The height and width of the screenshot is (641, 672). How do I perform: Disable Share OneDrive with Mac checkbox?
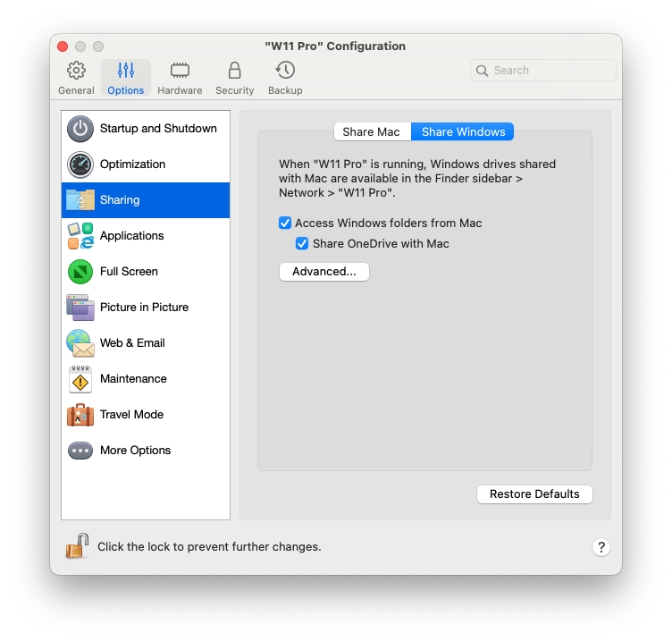(x=302, y=244)
